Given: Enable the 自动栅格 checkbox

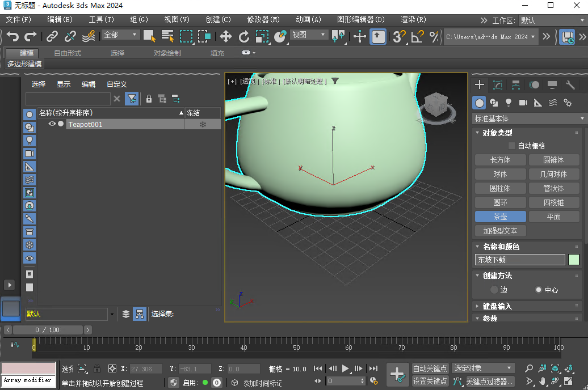Looking at the screenshot, I should tap(511, 146).
